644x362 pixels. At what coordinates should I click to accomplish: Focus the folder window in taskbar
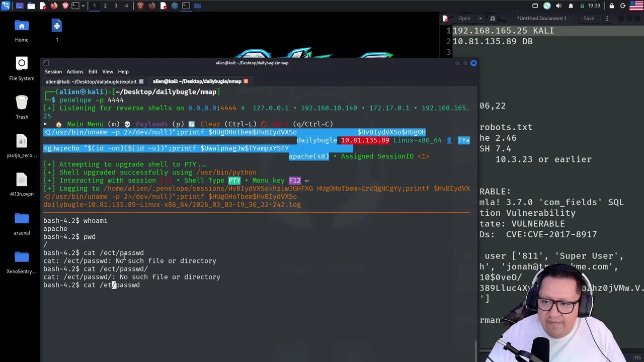pos(197,6)
